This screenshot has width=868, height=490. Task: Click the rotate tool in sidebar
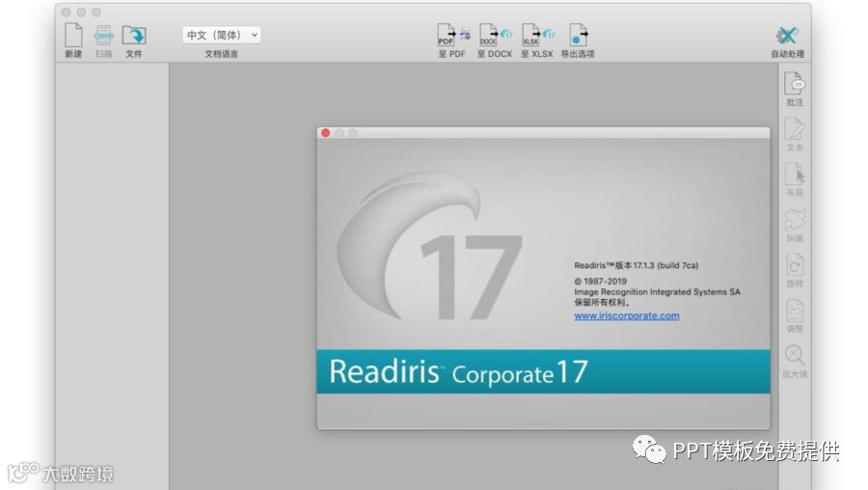tap(795, 266)
